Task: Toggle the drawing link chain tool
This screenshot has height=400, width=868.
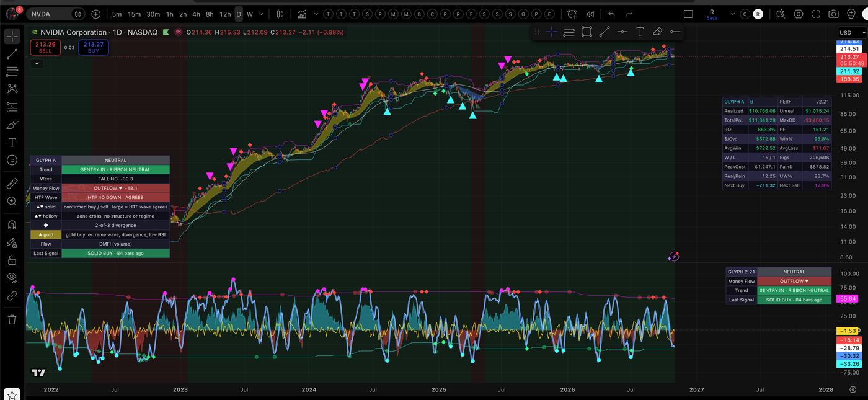Action: [12, 296]
